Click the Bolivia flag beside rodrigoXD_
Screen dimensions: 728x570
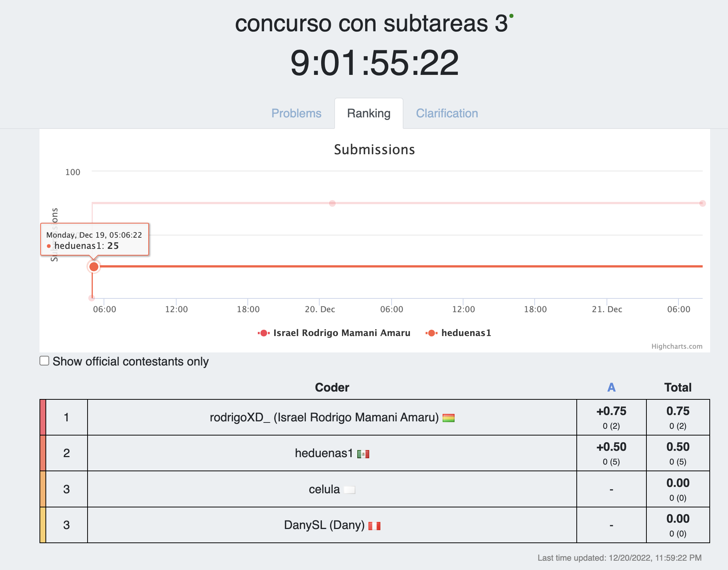[x=449, y=417]
